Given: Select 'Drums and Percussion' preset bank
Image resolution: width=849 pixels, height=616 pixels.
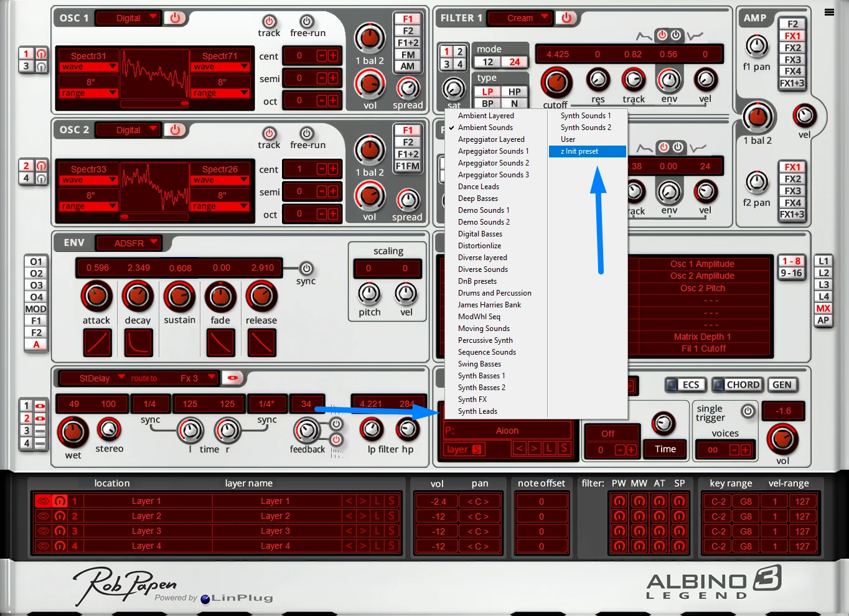Looking at the screenshot, I should click(495, 293).
